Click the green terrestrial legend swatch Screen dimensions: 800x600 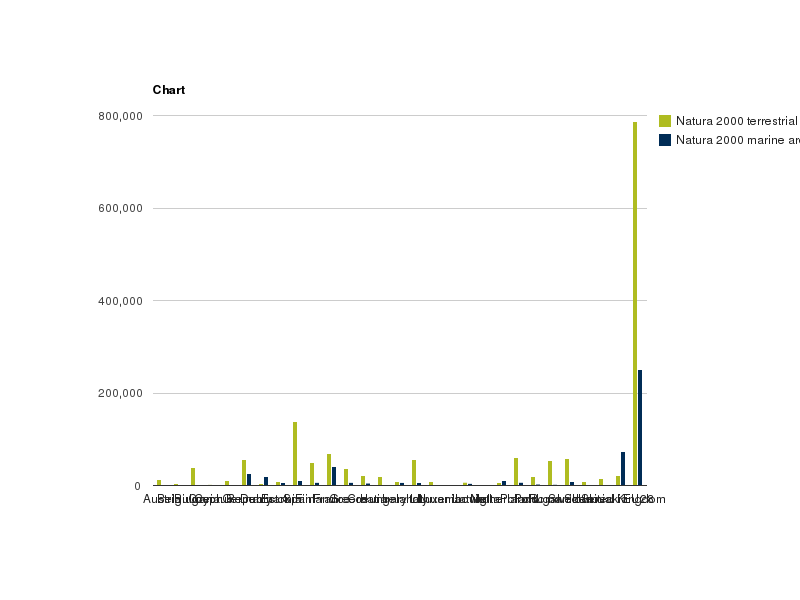point(665,121)
